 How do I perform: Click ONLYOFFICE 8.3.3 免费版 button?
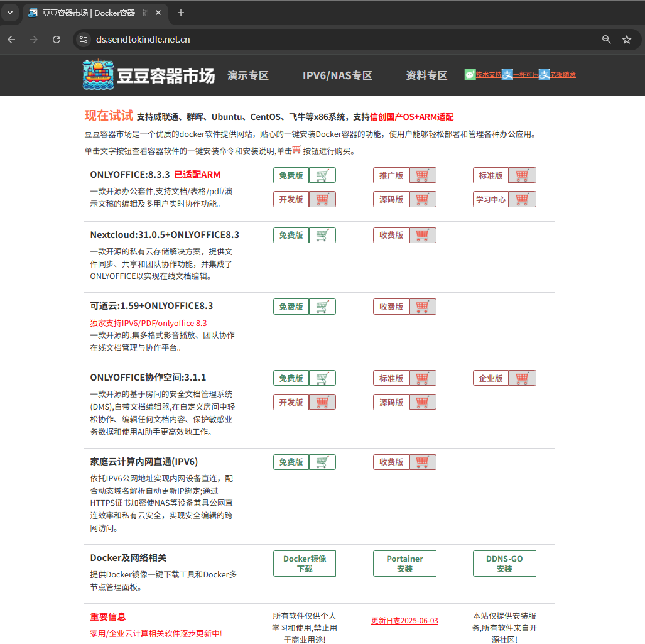[291, 175]
